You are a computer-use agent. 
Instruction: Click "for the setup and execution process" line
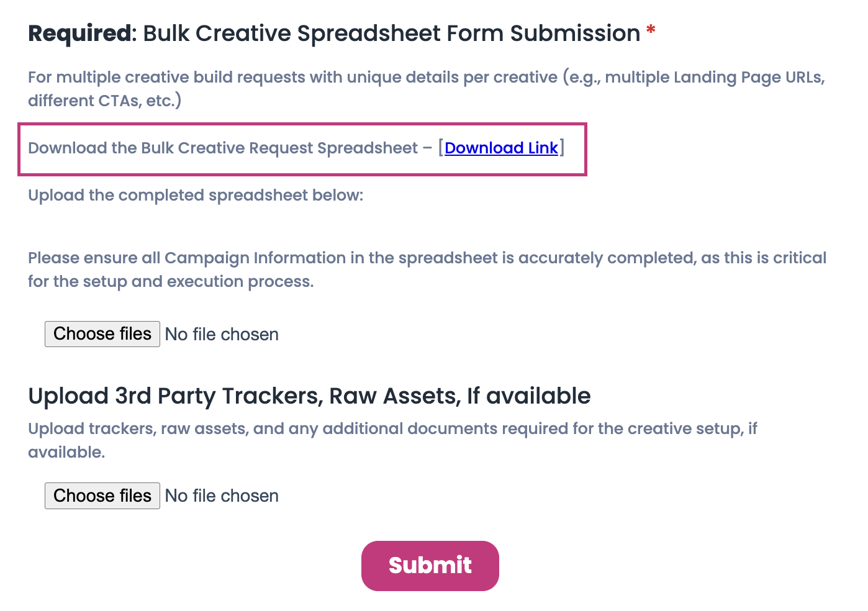[x=171, y=282]
